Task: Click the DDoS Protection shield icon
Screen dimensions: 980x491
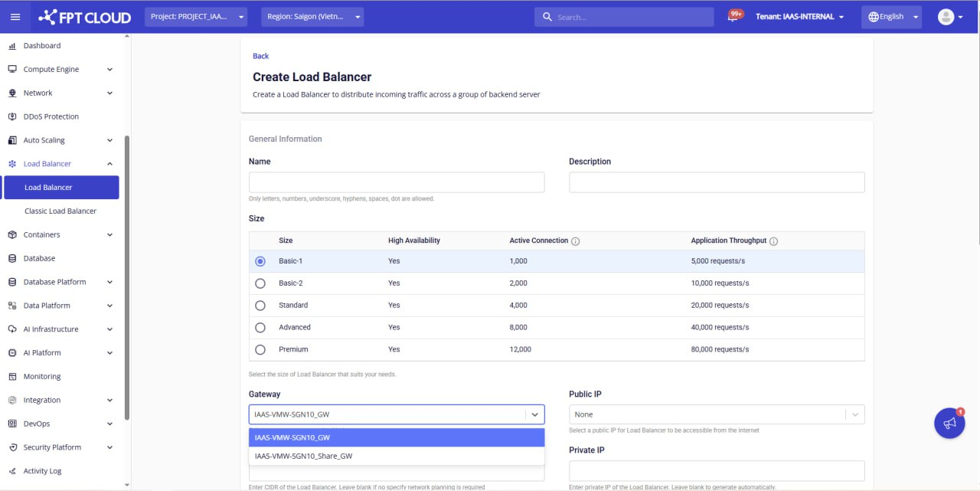Action: pyautogui.click(x=12, y=116)
